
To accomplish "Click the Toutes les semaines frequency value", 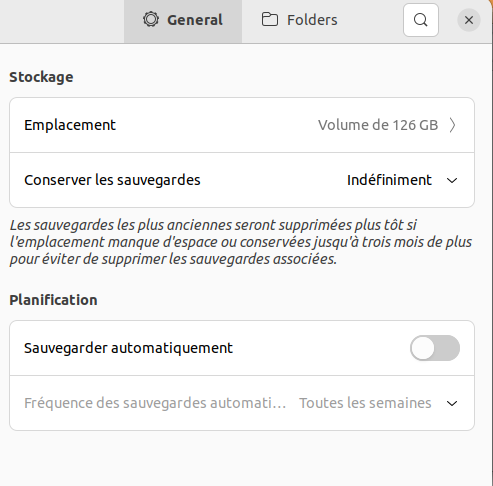I will (x=365, y=403).
